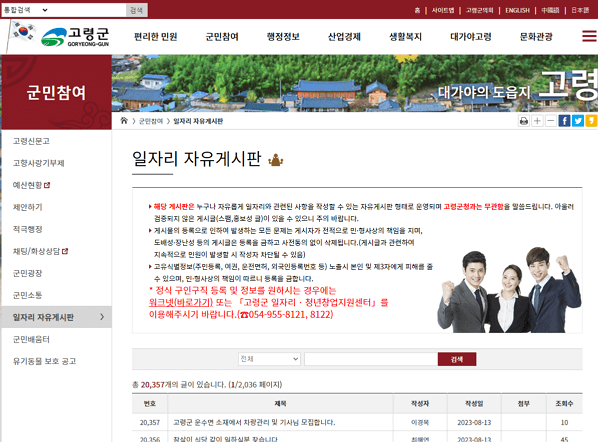598x442 pixels.
Task: Click top search text field
Action: pyautogui.click(x=88, y=10)
